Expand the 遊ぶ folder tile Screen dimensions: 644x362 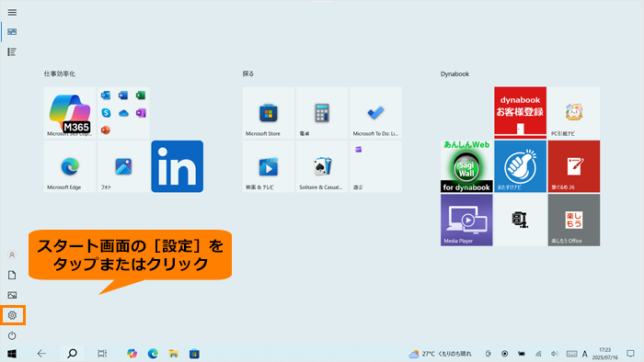click(375, 166)
